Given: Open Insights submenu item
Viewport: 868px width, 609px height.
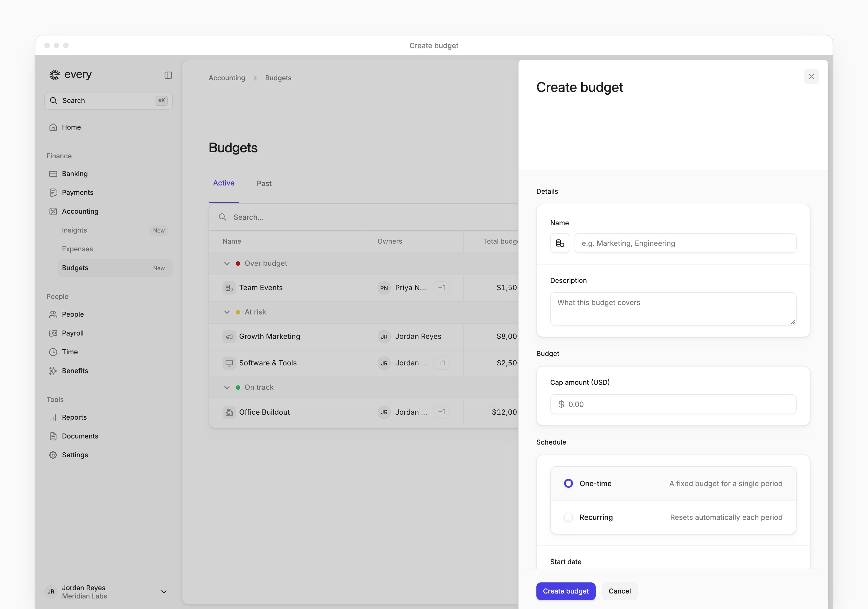Looking at the screenshot, I should 115,230.
